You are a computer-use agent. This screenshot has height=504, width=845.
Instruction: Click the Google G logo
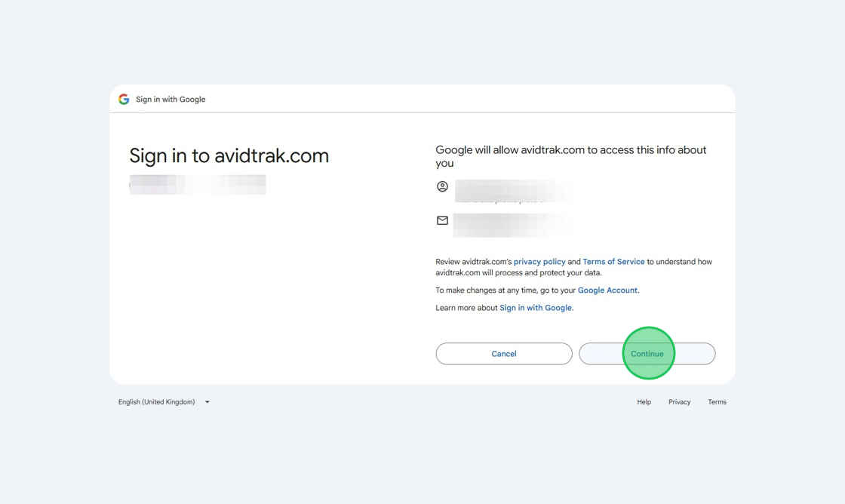click(124, 99)
